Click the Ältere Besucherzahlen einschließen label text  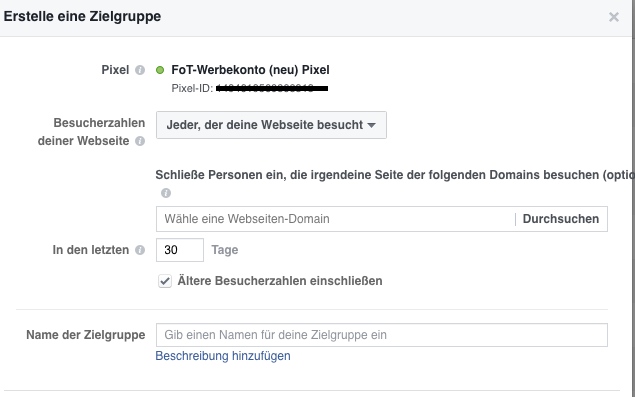(280, 281)
